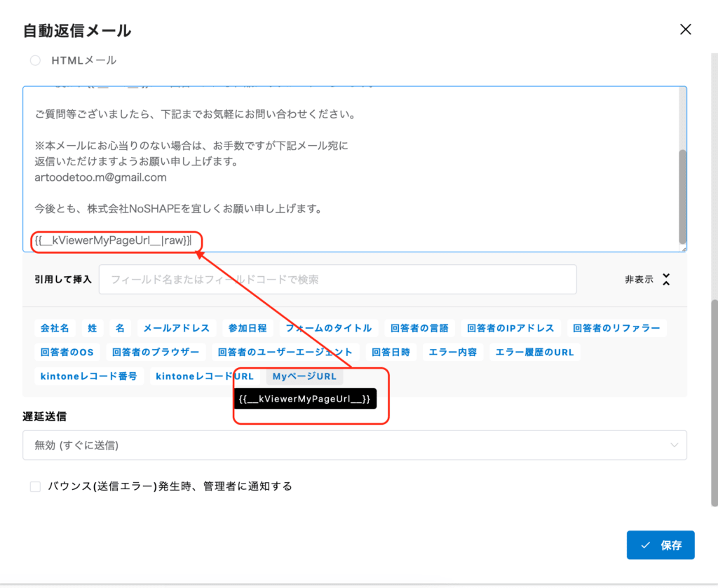Select the MyページURL field chip
This screenshot has height=588, width=718.
[304, 376]
